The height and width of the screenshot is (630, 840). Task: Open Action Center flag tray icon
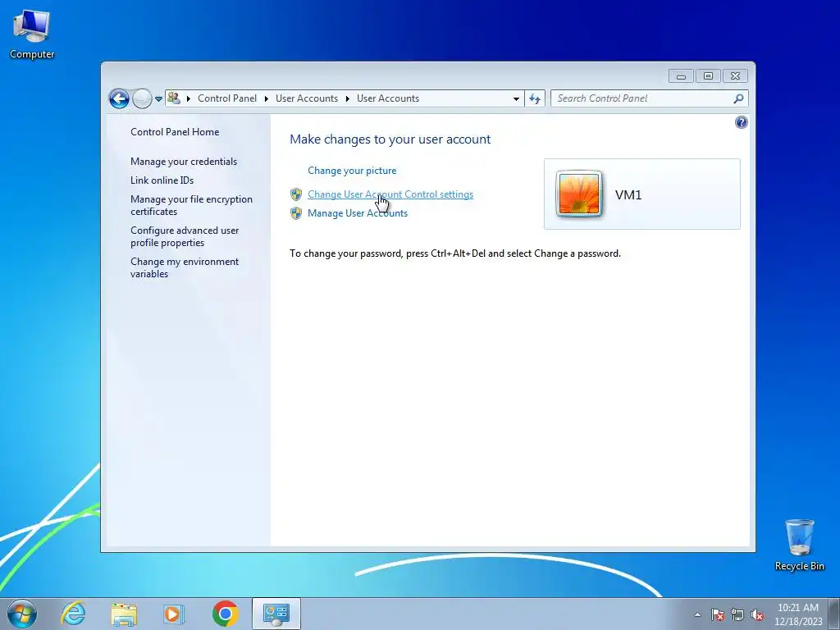(718, 614)
